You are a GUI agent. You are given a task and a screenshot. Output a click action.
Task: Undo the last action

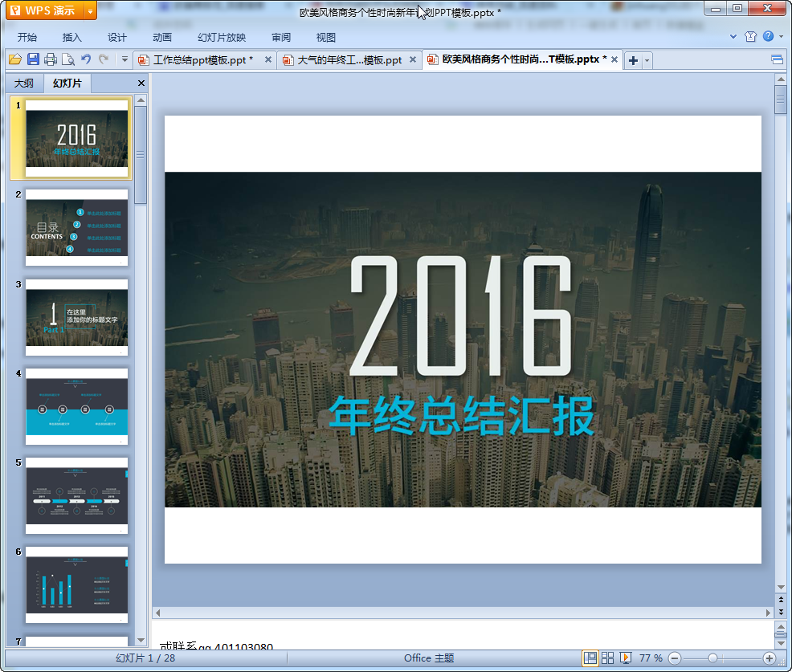coord(86,59)
